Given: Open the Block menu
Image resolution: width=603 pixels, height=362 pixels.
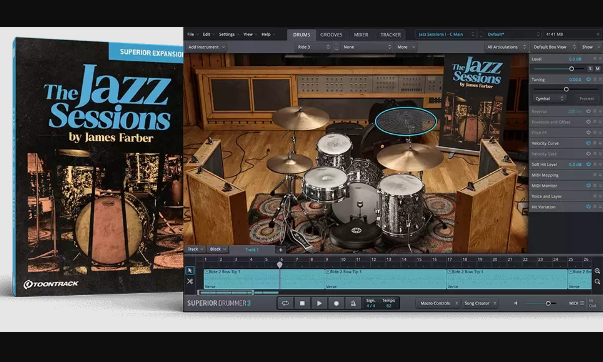Looking at the screenshot, I should click(x=218, y=249).
